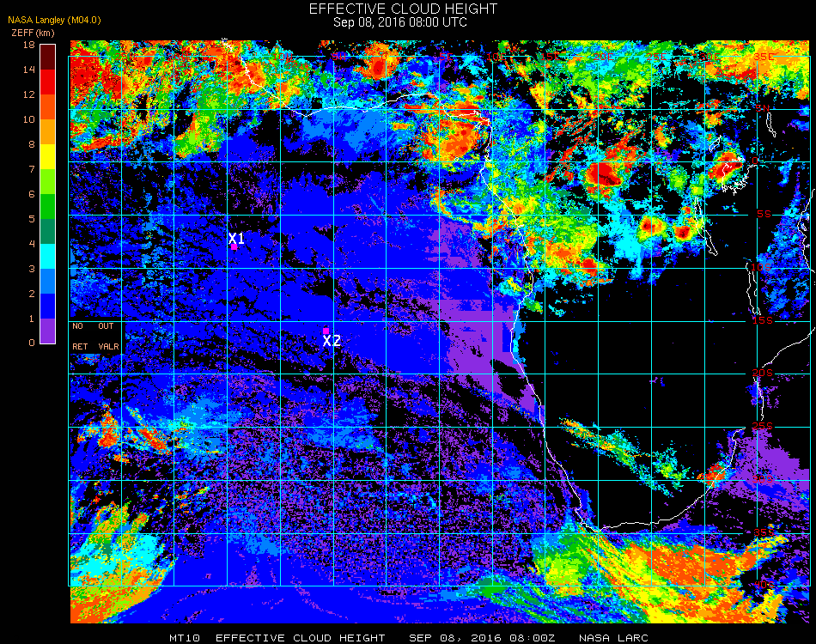Click the 30S latitude label
The image size is (816, 644).
[763, 479]
